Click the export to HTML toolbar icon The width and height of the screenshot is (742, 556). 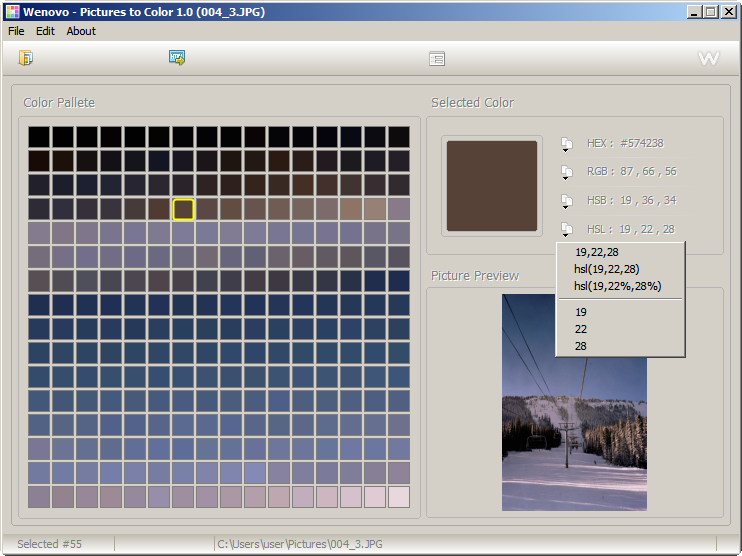(x=177, y=58)
